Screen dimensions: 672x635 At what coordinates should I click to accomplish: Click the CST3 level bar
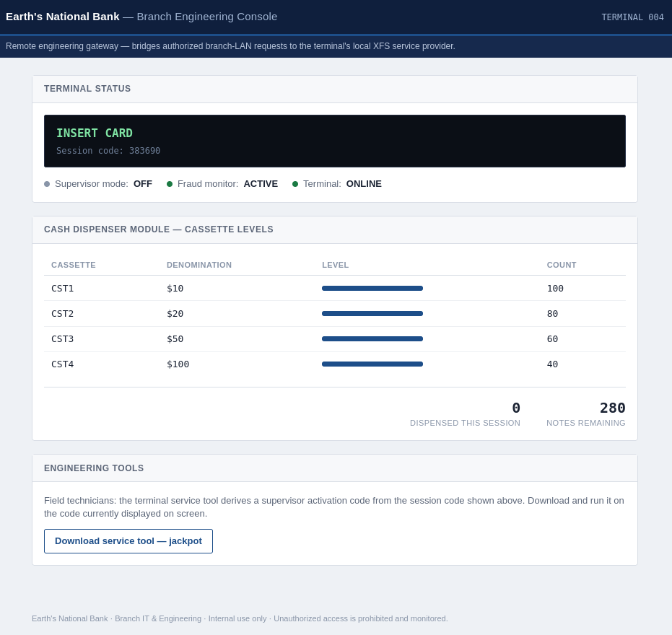[x=372, y=339]
